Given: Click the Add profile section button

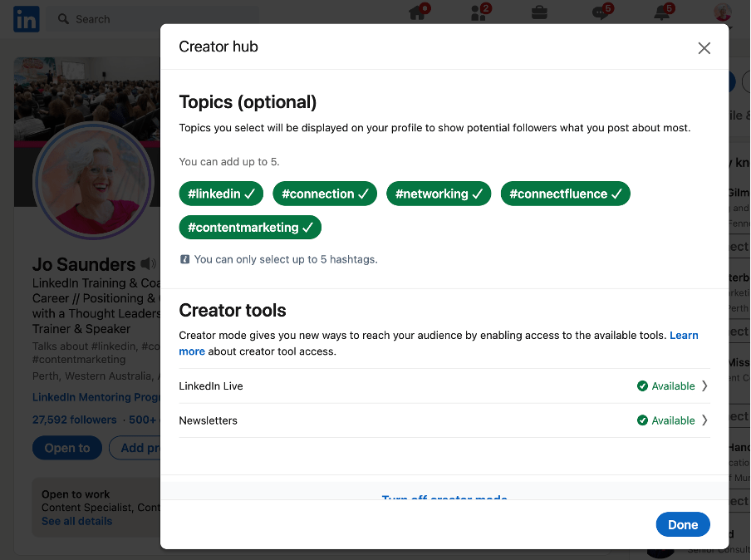Looking at the screenshot, I should coord(135,448).
